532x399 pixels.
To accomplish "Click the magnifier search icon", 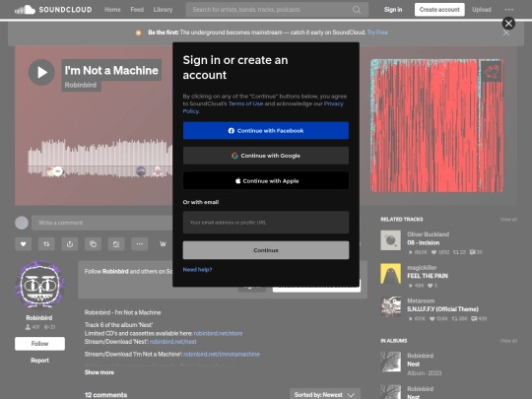I will click(x=357, y=10).
